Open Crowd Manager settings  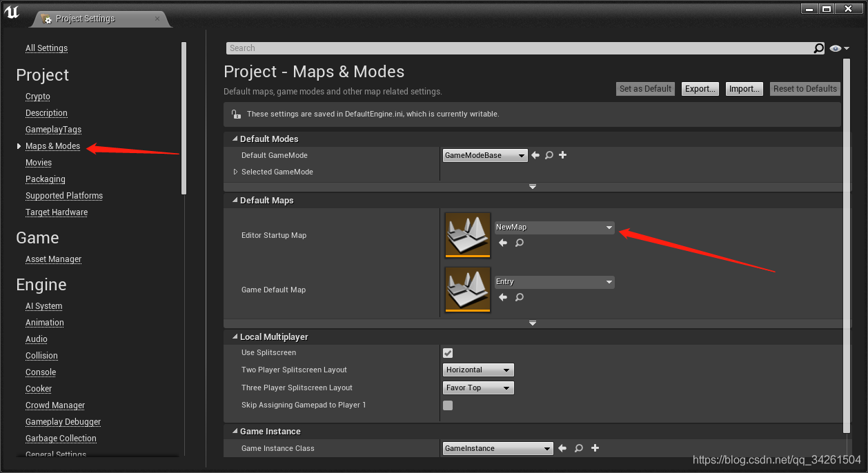[x=55, y=405]
